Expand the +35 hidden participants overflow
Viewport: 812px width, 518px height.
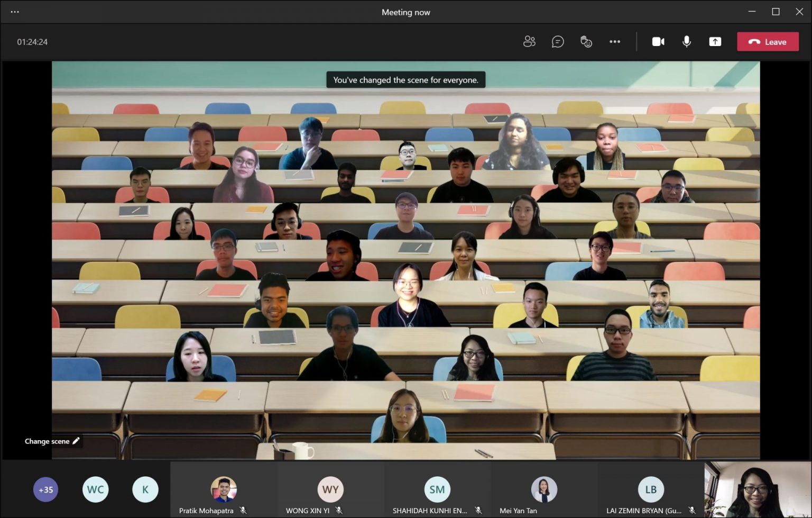point(45,489)
